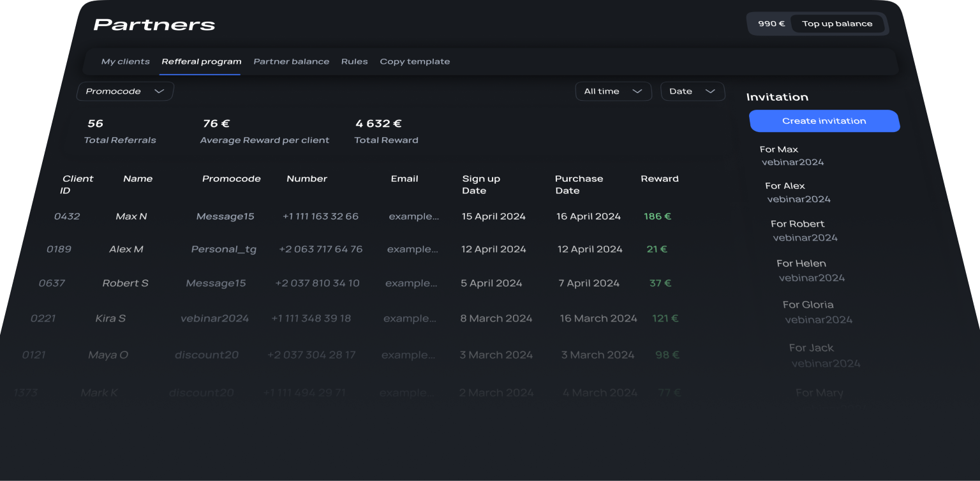
Task: Click the 990 € balance value
Action: (771, 24)
